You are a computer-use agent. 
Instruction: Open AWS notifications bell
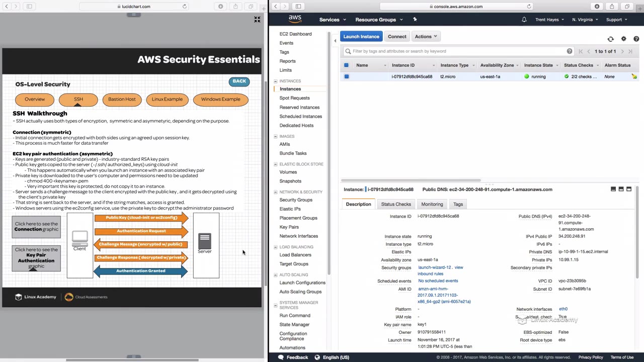(x=524, y=20)
